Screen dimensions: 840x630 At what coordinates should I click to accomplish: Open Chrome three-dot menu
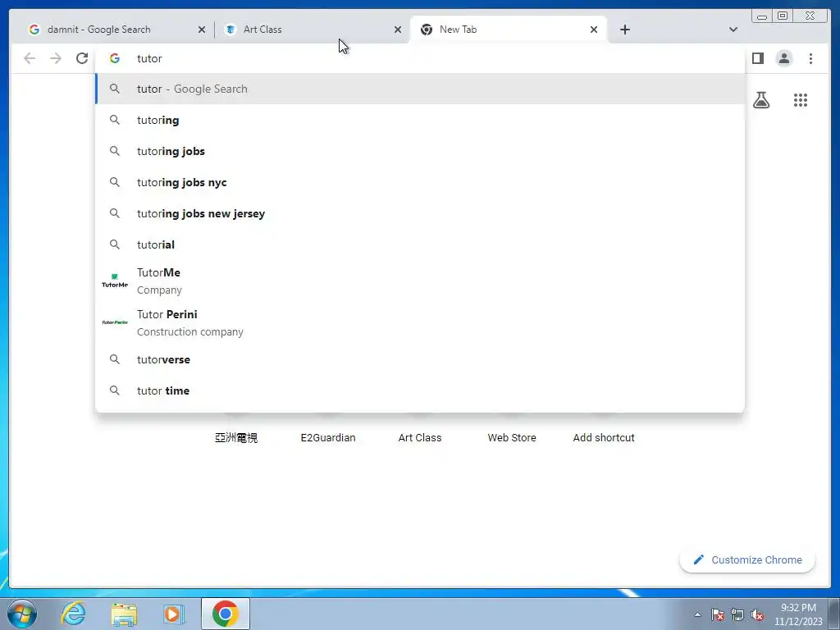810,58
